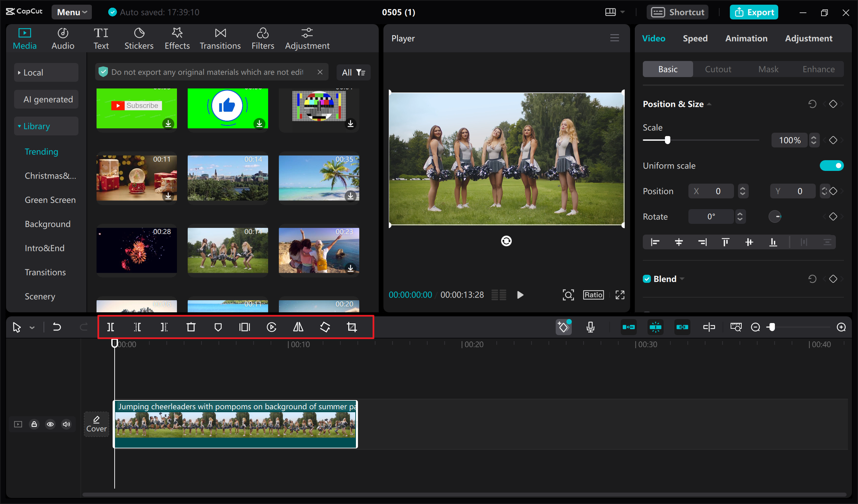858x504 pixels.
Task: Align clip to the top edge
Action: click(x=725, y=242)
